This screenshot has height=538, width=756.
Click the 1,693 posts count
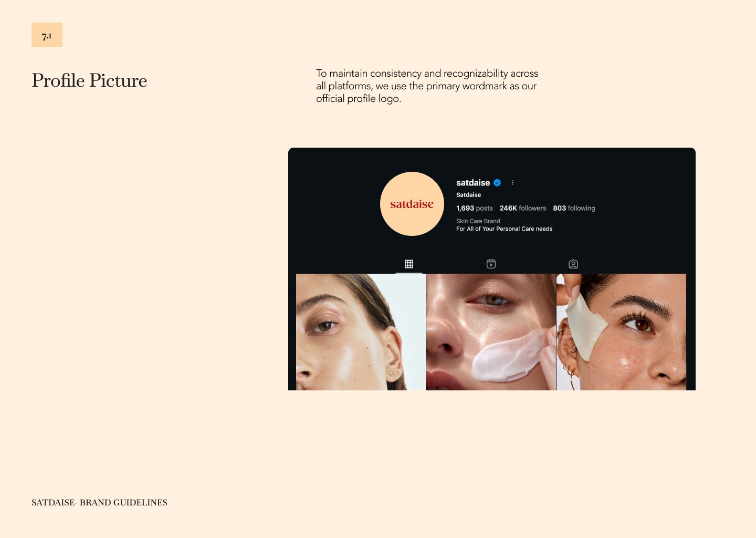tap(475, 208)
